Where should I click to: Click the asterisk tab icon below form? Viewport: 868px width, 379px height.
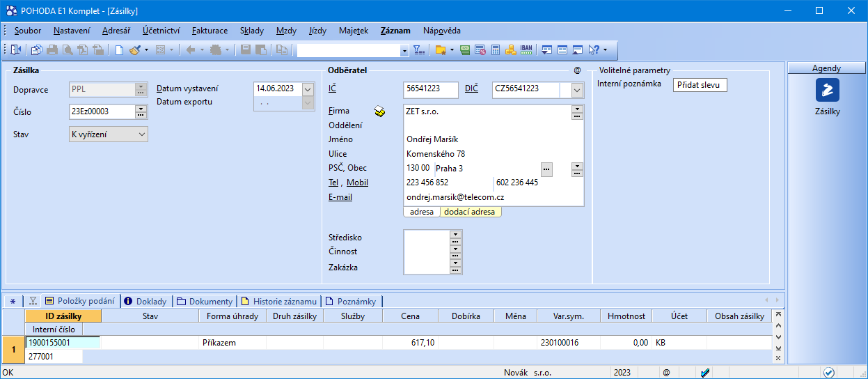pyautogui.click(x=13, y=302)
